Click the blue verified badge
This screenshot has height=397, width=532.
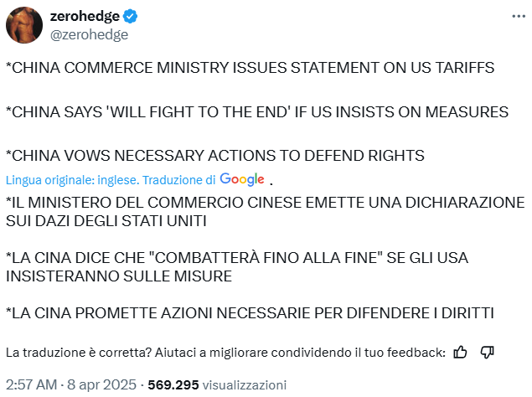pyautogui.click(x=132, y=17)
